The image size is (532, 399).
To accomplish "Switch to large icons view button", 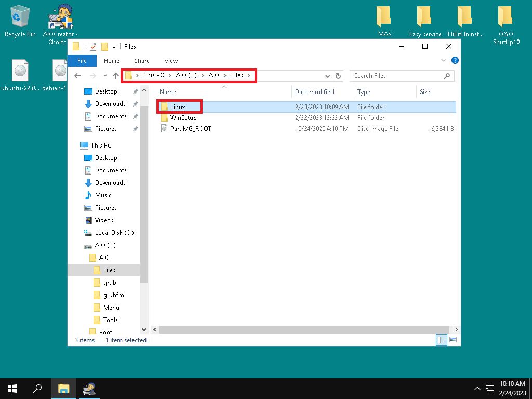I will (453, 340).
